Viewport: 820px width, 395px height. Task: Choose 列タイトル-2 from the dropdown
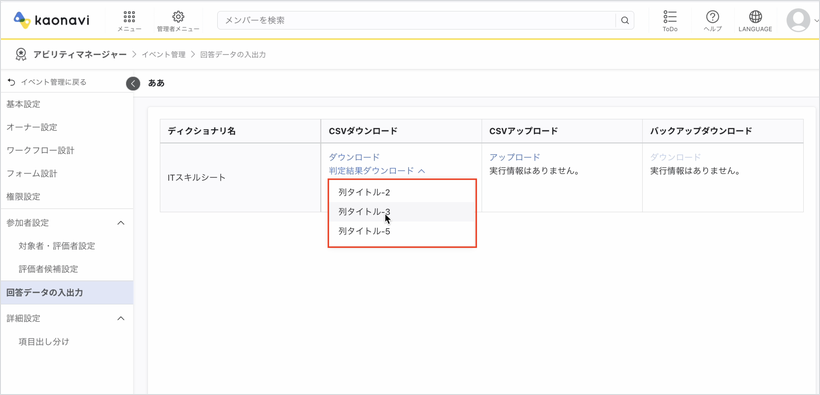(402, 192)
